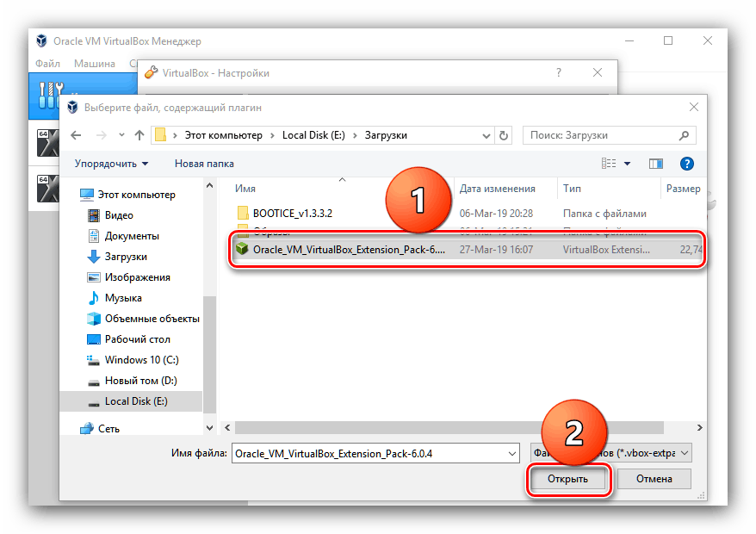Change the file view layout icon
The height and width of the screenshot is (534, 756).
click(x=609, y=164)
